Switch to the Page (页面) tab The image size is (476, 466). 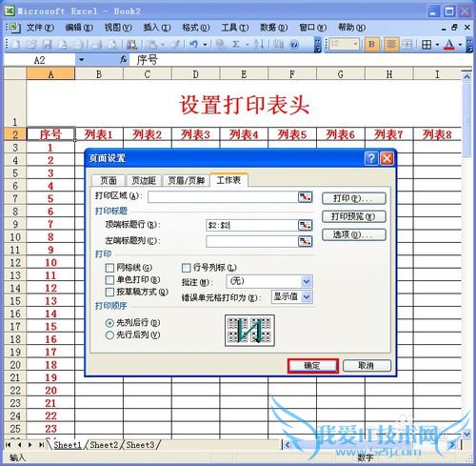[x=109, y=181]
